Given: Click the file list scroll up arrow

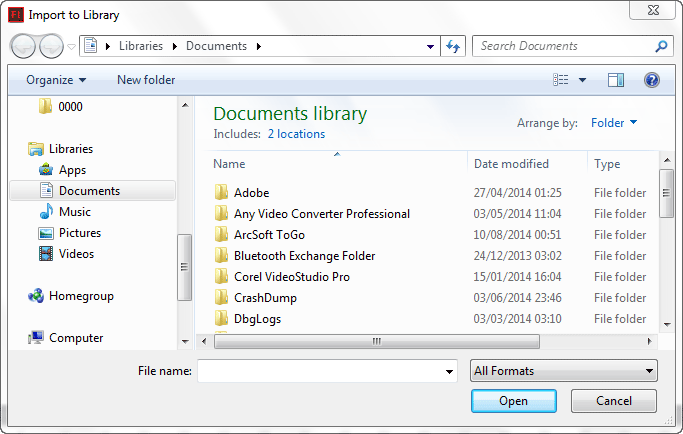Looking at the screenshot, I should (x=666, y=160).
